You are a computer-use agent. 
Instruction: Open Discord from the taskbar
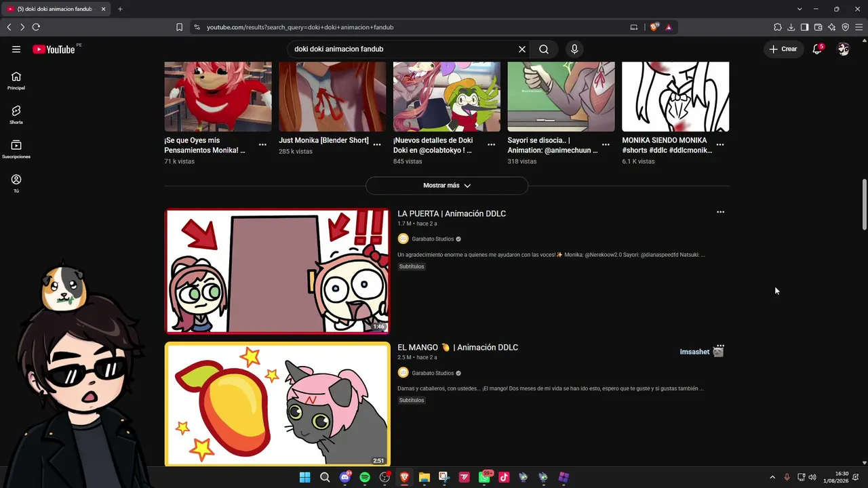point(345,477)
